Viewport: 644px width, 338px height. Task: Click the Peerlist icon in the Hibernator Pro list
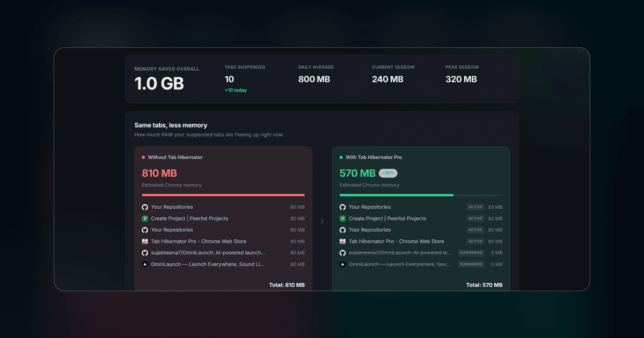pyautogui.click(x=342, y=218)
